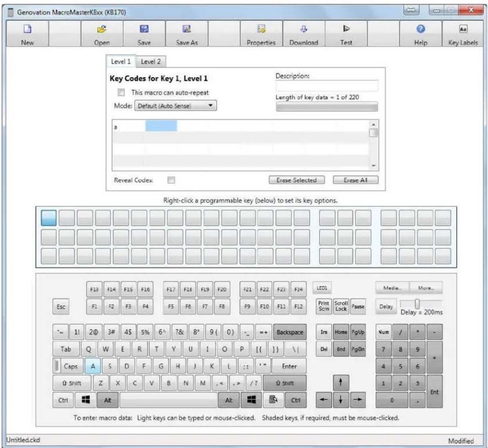Adjust the Delay slider handle
The image size is (488, 448).
417,304
